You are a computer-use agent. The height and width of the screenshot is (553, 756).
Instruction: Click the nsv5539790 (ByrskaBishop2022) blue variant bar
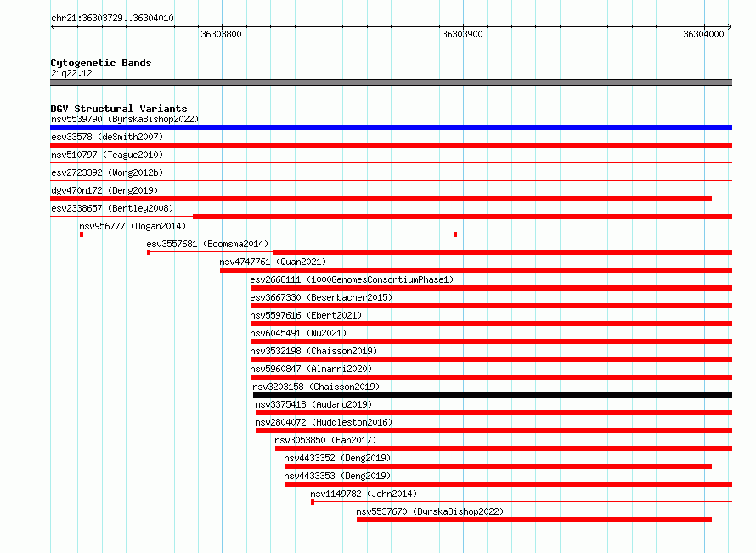391,127
